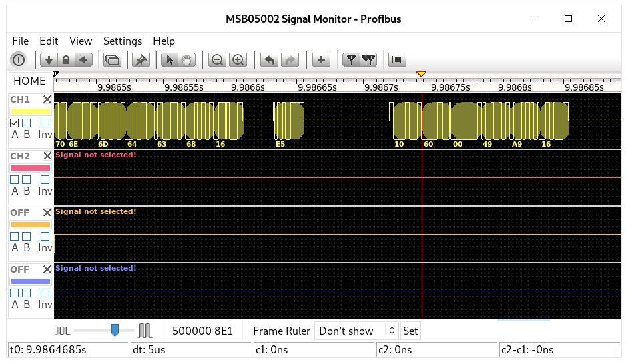Screen dimensions: 628x364
Task: Click the bit width slider handle
Action: tap(115, 331)
